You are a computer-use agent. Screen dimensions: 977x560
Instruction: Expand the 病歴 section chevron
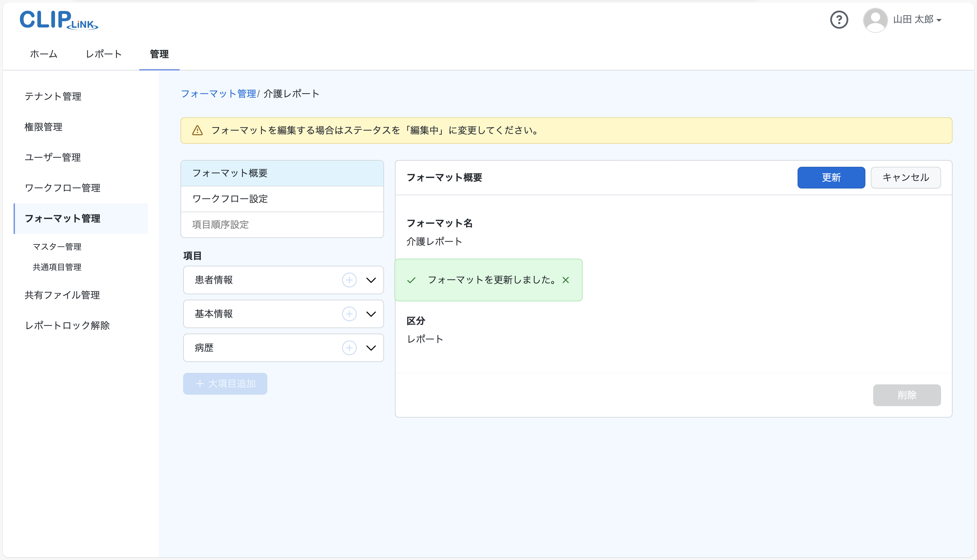(x=370, y=348)
